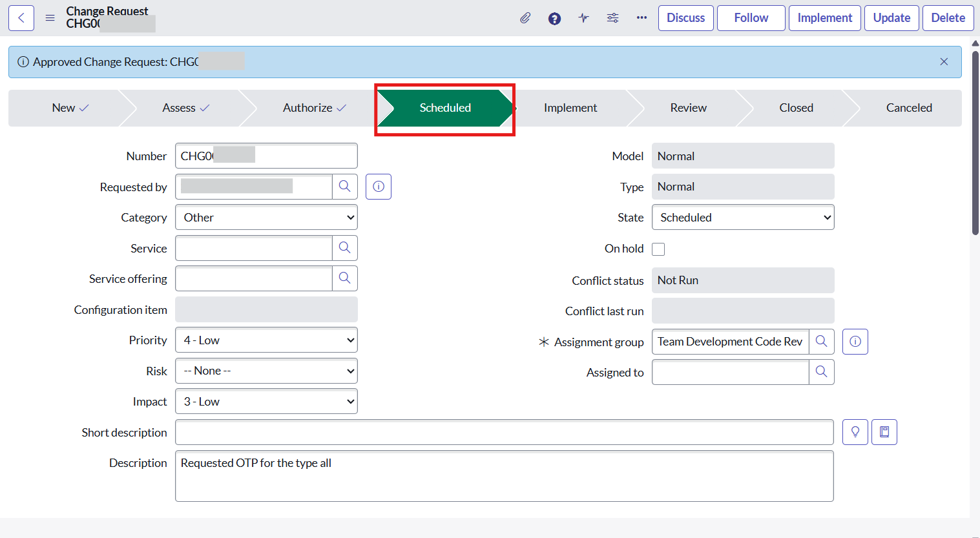
Task: Click the info icon in the approval banner
Action: [x=23, y=62]
